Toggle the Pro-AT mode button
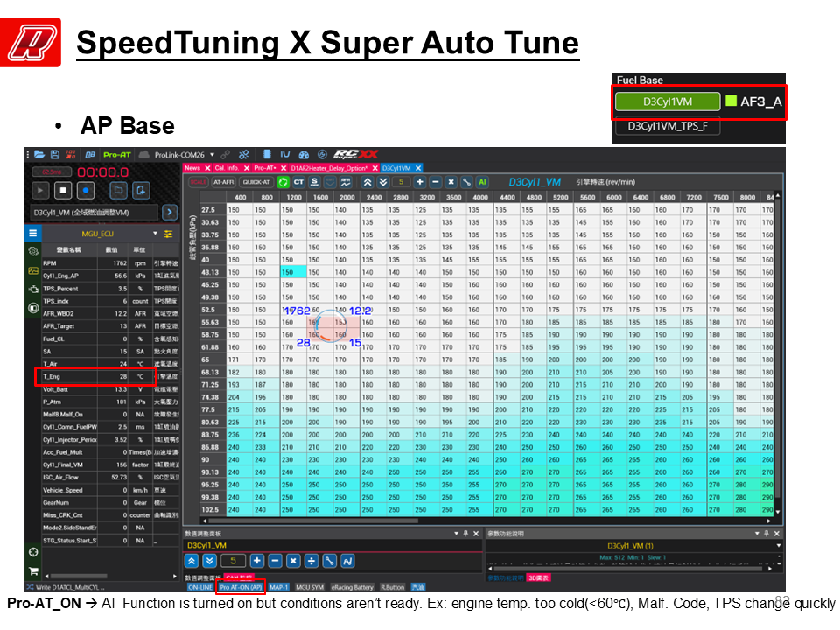Screen dimensions: 840x630 coord(116,154)
